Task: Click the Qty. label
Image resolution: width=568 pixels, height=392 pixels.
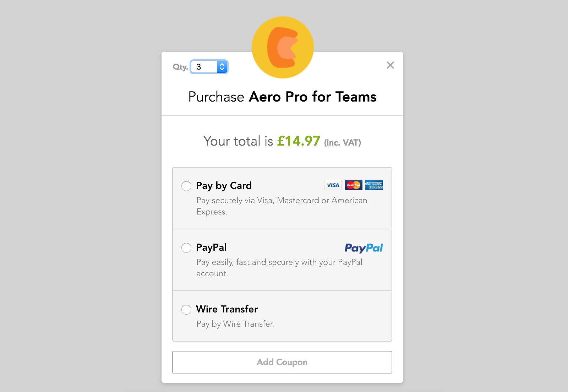Action: 180,67
